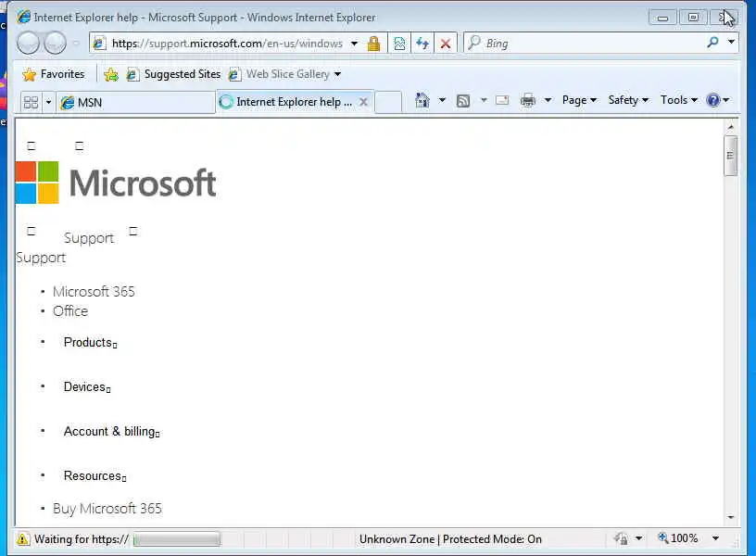The width and height of the screenshot is (756, 556).
Task: Click the RSS Feeds icon
Action: click(463, 101)
